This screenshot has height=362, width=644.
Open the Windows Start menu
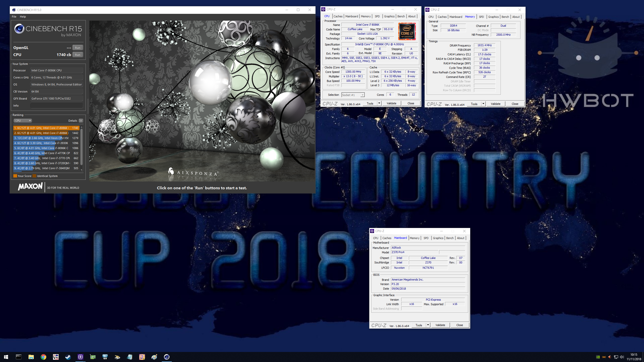click(6, 357)
